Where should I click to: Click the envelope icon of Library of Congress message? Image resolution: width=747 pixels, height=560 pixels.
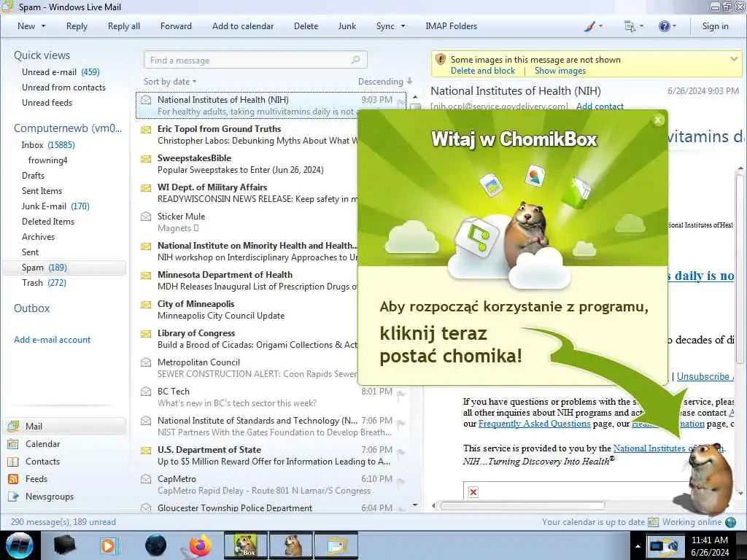[x=146, y=333]
